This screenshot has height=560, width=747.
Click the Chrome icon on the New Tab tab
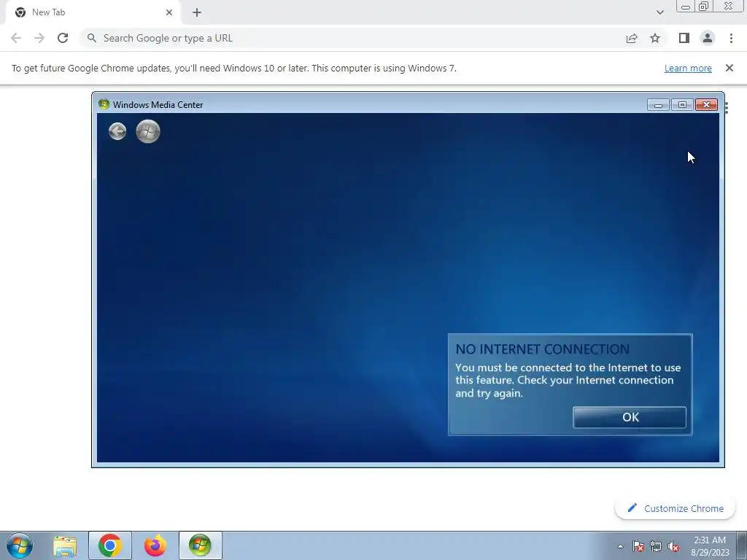click(x=20, y=12)
